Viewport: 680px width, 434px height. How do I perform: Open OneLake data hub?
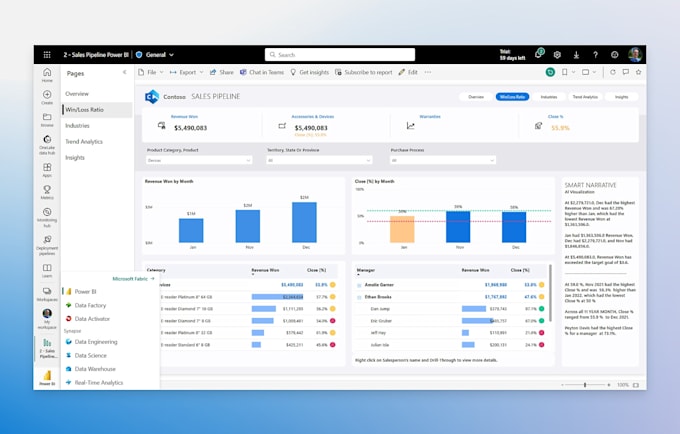pyautogui.click(x=47, y=145)
